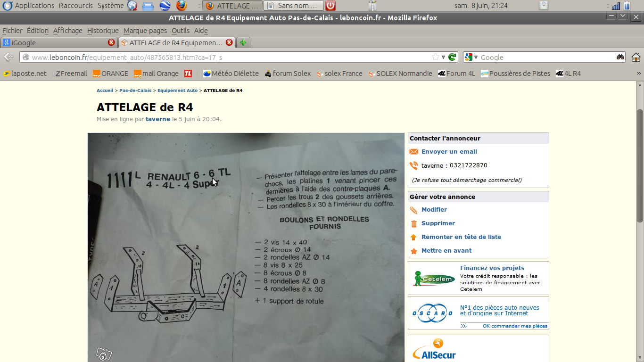Image resolution: width=644 pixels, height=362 pixels.
Task: Open seller taverne profile link
Action: (158, 119)
